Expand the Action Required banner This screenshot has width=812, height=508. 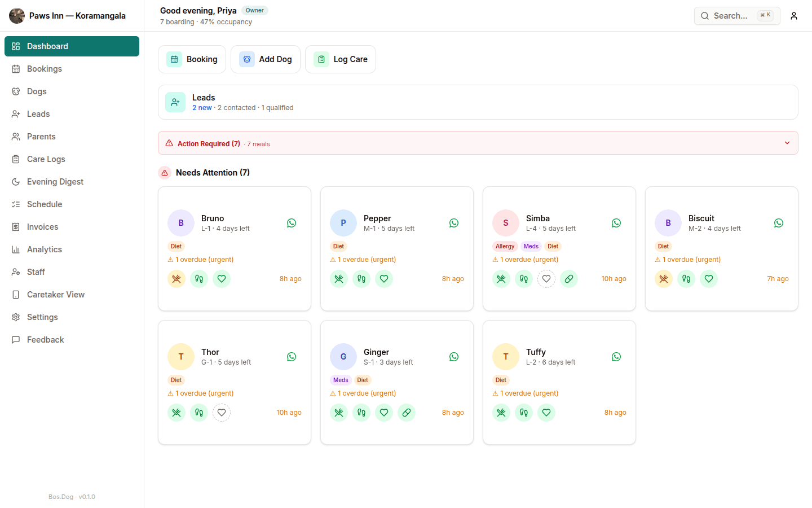tap(787, 143)
